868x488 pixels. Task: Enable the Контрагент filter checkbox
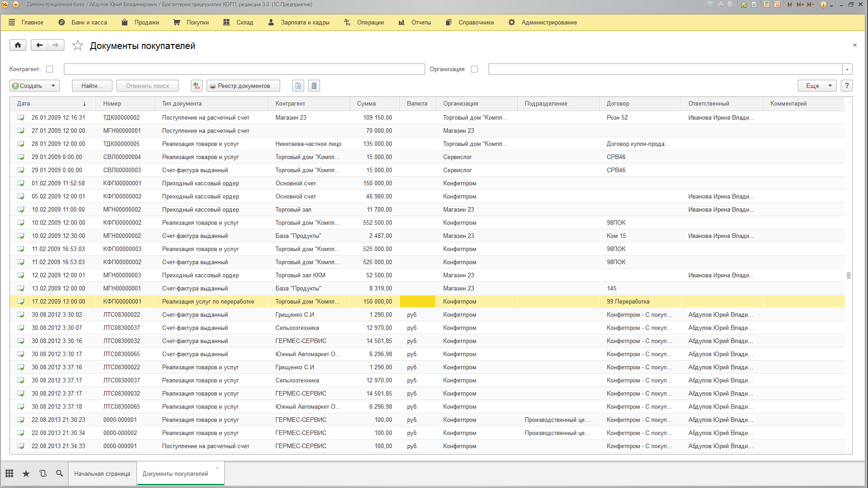(50, 69)
